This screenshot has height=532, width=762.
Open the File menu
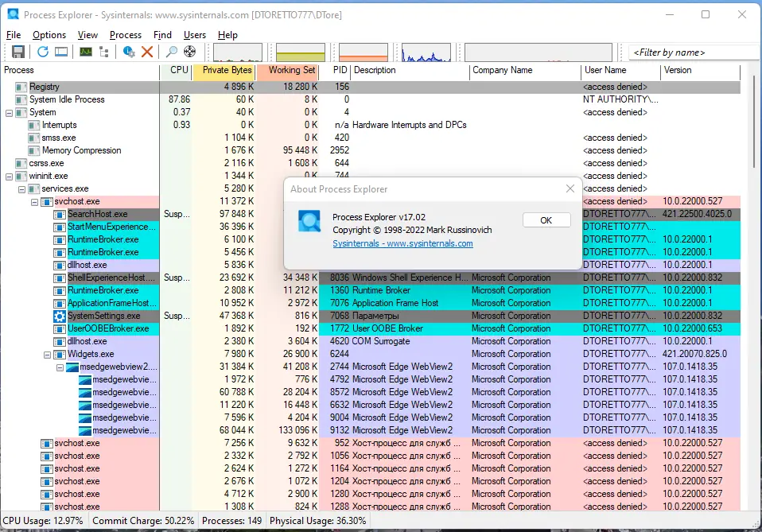click(x=13, y=35)
